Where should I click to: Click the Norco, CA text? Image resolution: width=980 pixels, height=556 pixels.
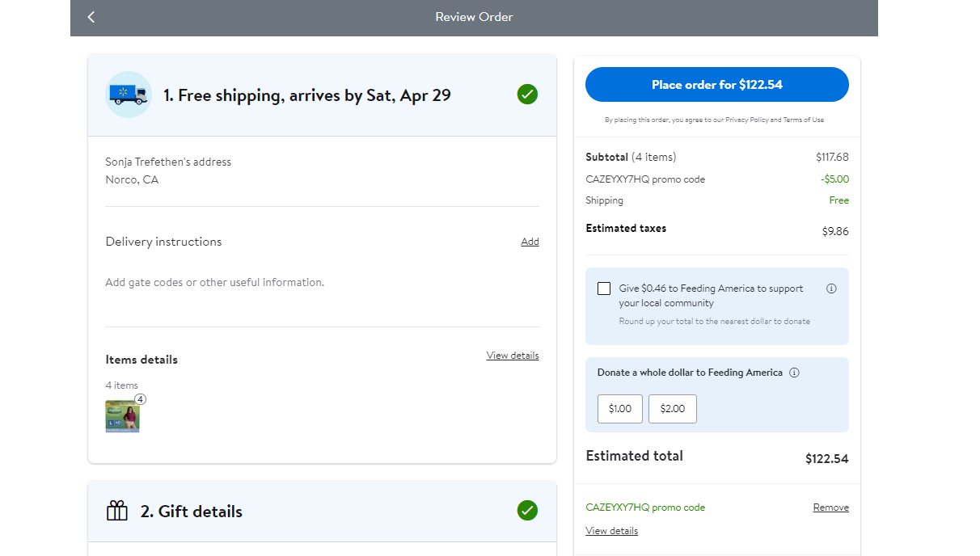click(132, 180)
